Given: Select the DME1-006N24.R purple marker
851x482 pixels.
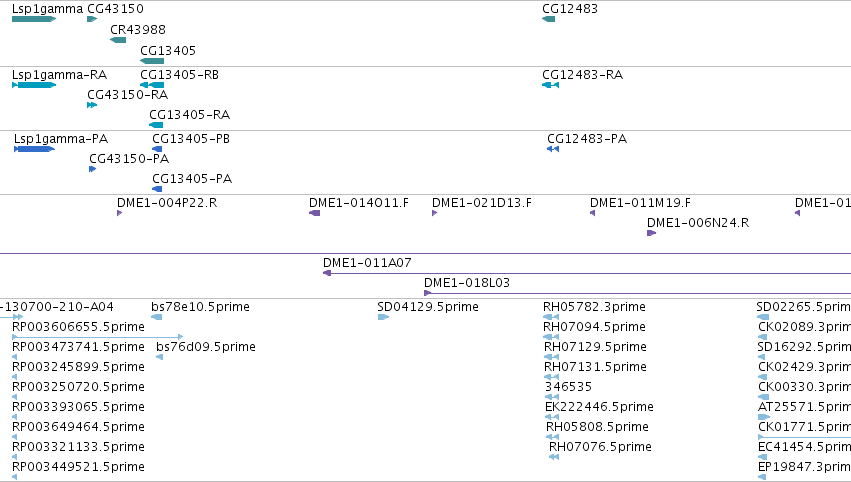Looking at the screenshot, I should (x=651, y=233).
